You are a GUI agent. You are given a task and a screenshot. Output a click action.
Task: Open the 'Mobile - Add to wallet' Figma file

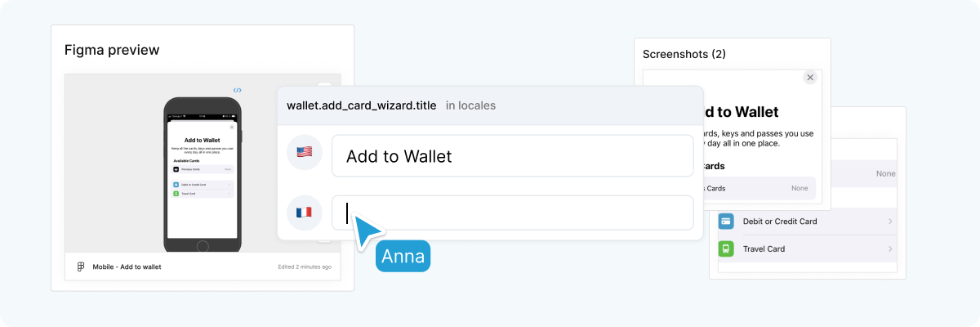point(127,267)
